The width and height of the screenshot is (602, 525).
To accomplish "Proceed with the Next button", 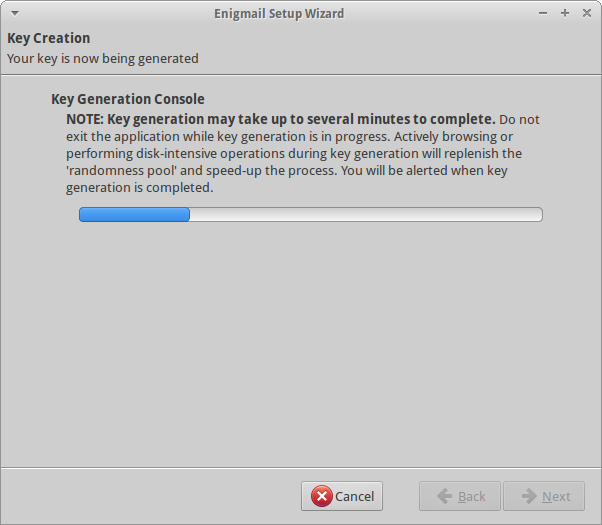I will coord(544,496).
